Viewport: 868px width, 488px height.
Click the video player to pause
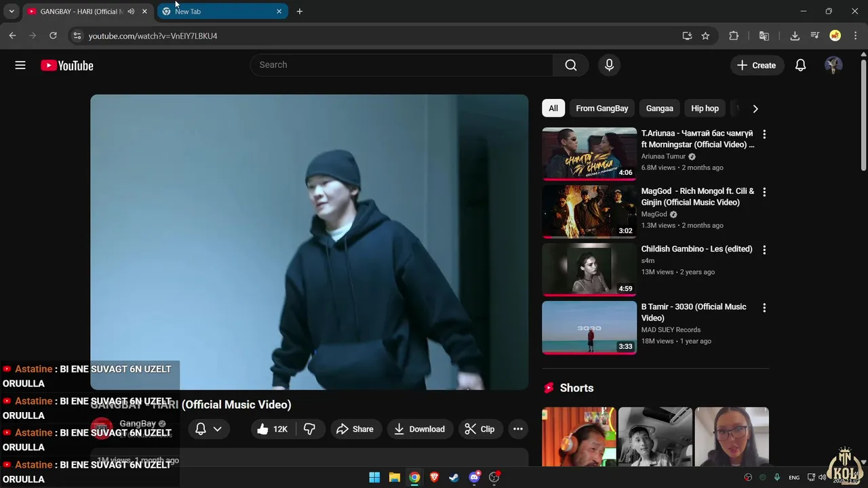[309, 242]
